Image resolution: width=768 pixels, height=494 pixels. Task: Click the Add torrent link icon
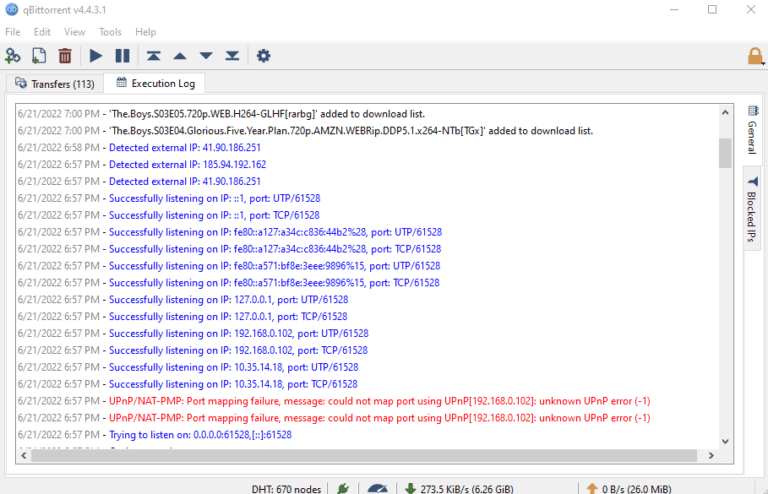13,56
